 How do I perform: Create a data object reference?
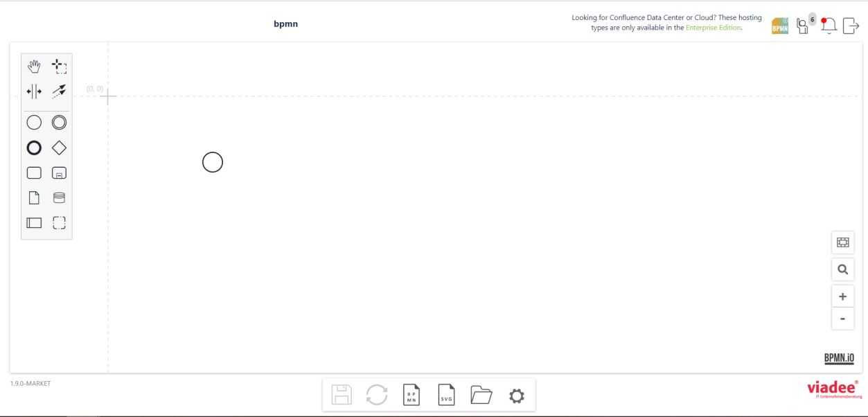pyautogui.click(x=34, y=197)
